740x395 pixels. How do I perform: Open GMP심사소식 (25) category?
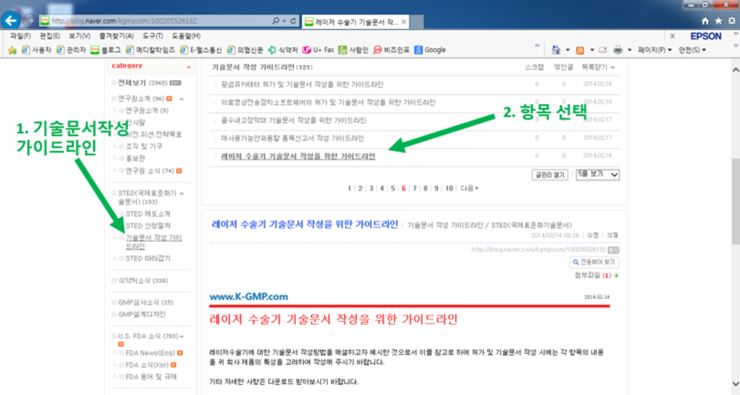click(x=145, y=303)
